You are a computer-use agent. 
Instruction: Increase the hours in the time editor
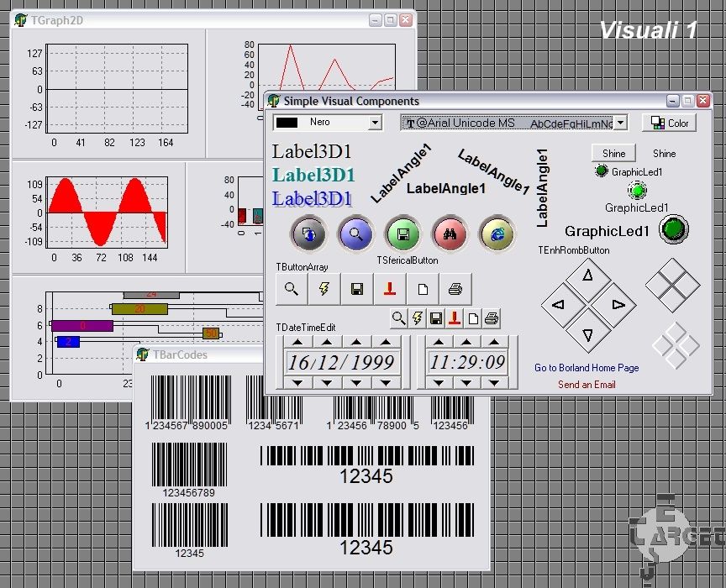(439, 342)
